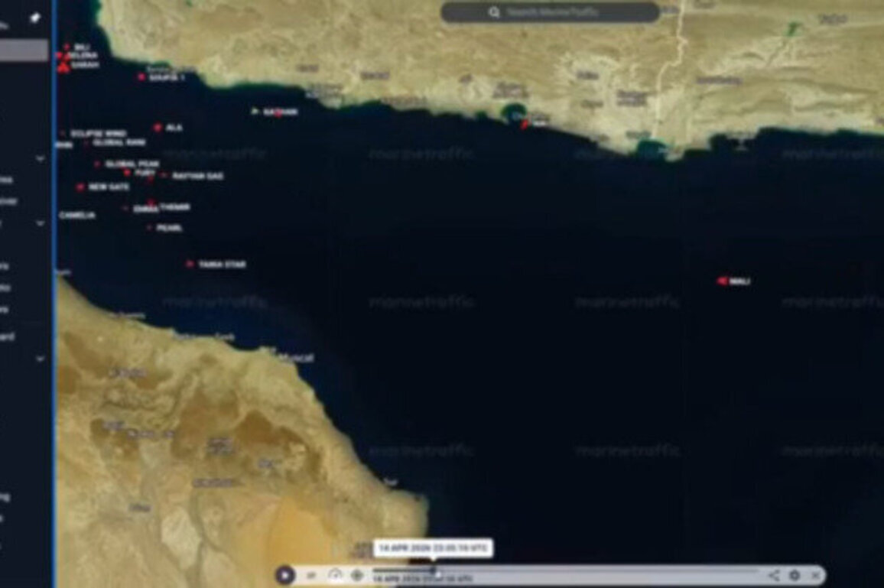Select the RAYYAN GAS vessel marker

tap(164, 176)
